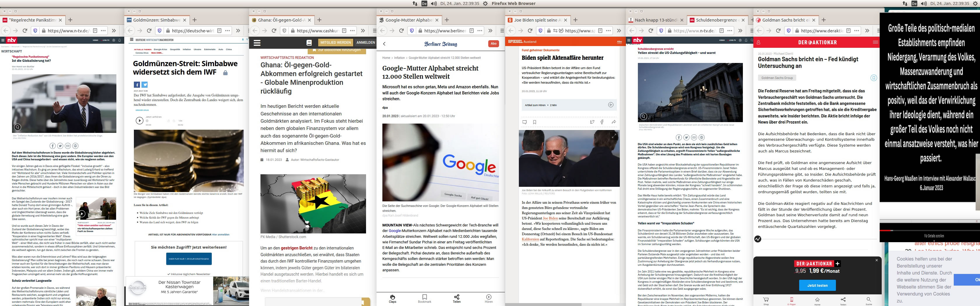Expand toolbar overflow in cashkurs window
This screenshot has width=980, height=306.
363,31
